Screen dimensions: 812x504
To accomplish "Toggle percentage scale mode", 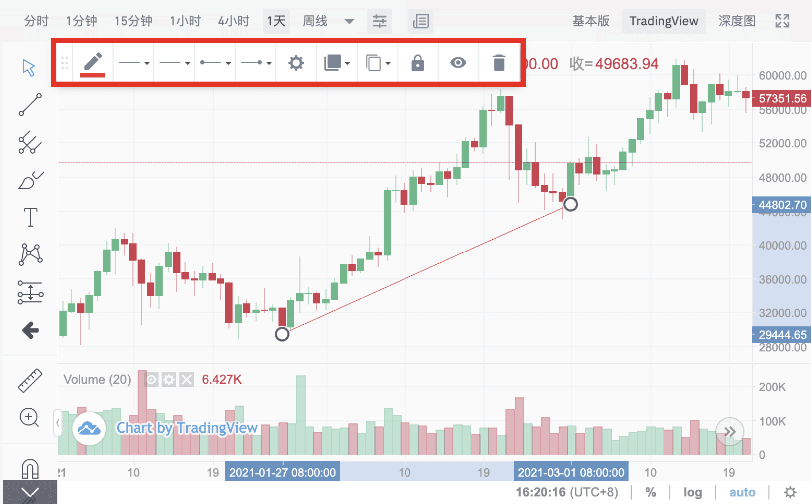I will (651, 493).
